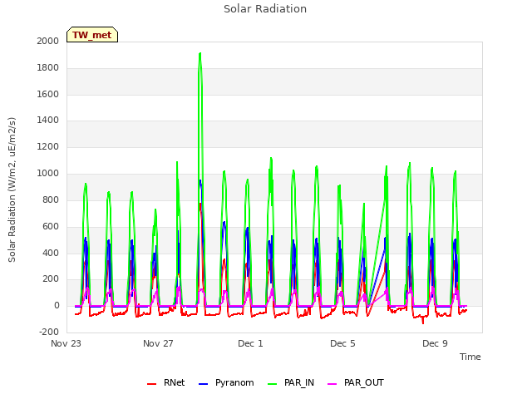Click the 1200 y-axis tick label
The width and height of the screenshot is (532, 399).
pos(48,147)
